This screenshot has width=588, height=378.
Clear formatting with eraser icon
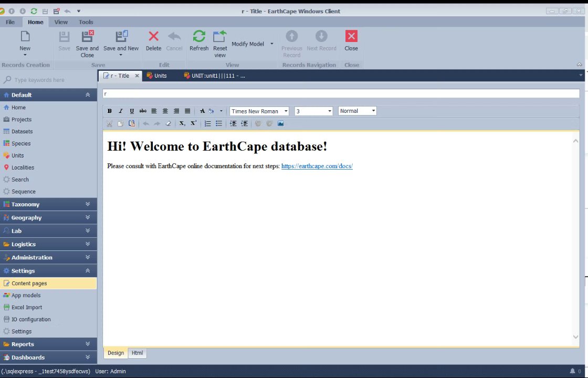168,123
